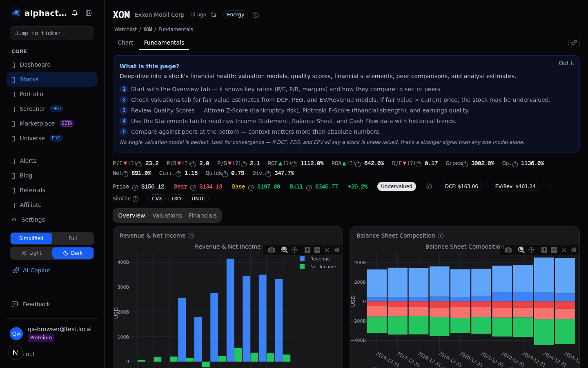
Task: Zoom in on the Balance Sheet Composition chart
Action: pos(544,250)
